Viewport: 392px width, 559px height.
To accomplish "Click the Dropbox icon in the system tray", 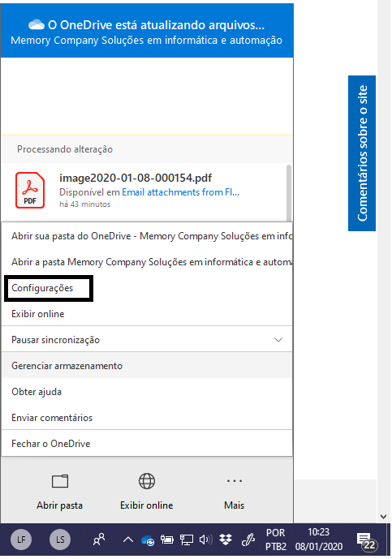I will point(226,540).
